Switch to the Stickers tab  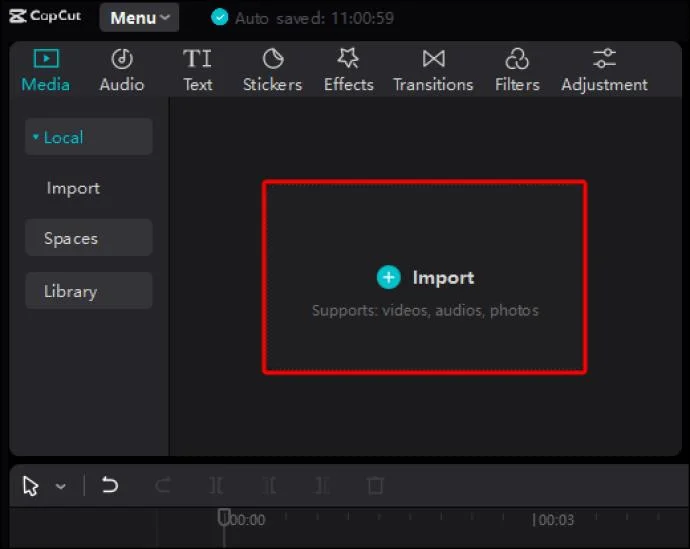pyautogui.click(x=273, y=70)
